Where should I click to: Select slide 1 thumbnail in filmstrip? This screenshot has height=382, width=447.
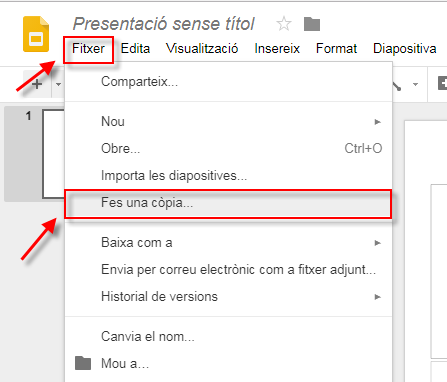53,154
